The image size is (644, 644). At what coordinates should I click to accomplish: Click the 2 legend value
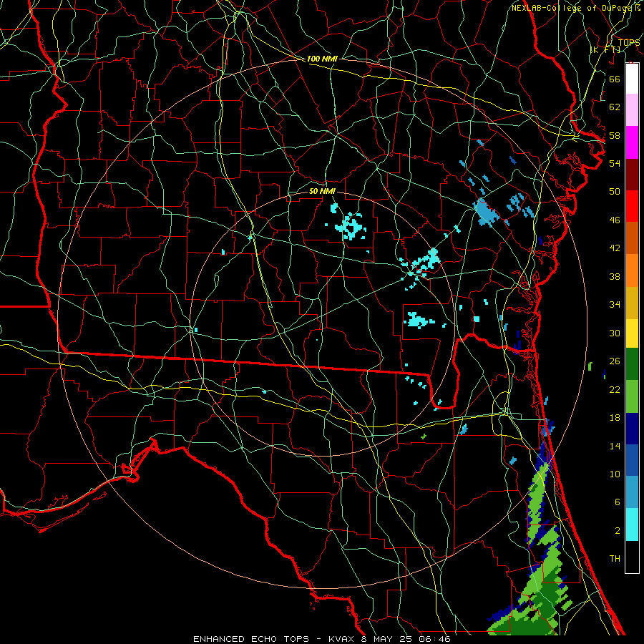point(617,531)
